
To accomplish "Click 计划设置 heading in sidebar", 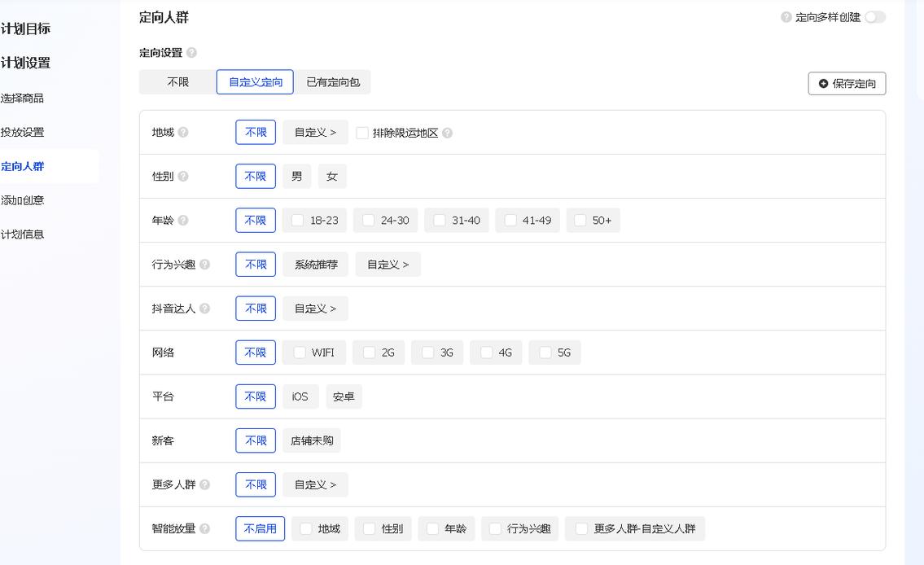I will tap(25, 63).
